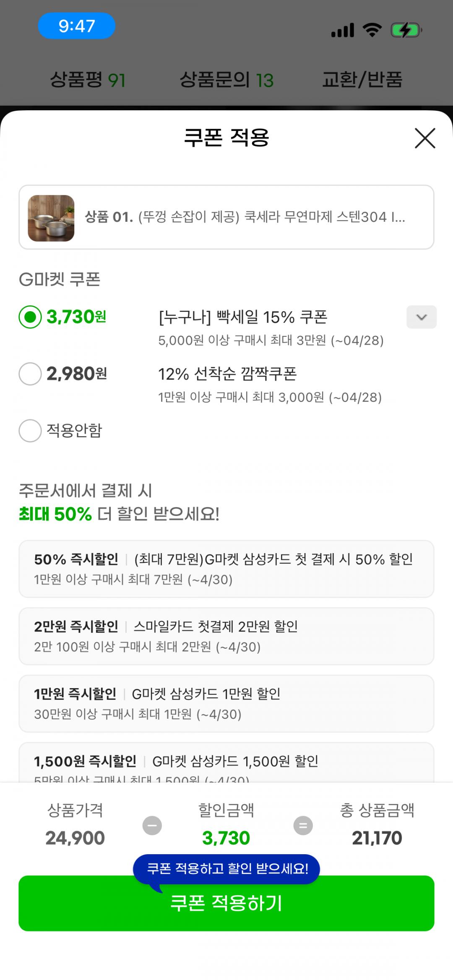Screen dimensions: 453x980
Task: Tap the equals sign icon before 총 상품금액
Action: [x=303, y=825]
